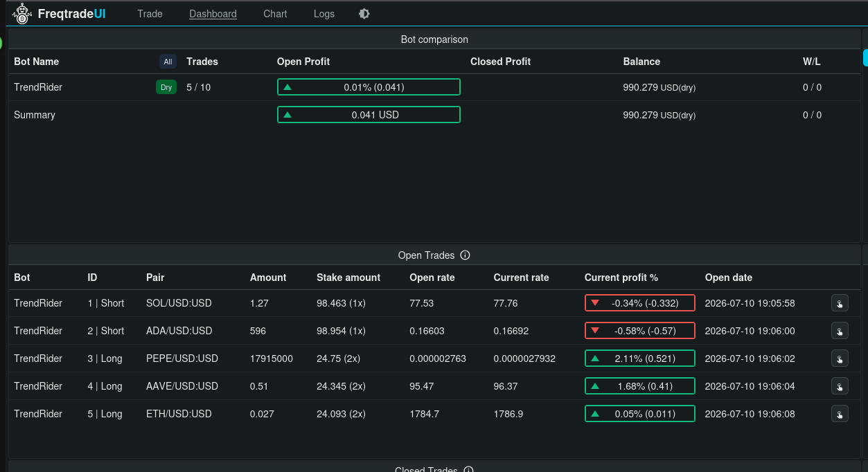Open actions menu for ETH/USD:USD trade
The width and height of the screenshot is (868, 472).
(840, 414)
